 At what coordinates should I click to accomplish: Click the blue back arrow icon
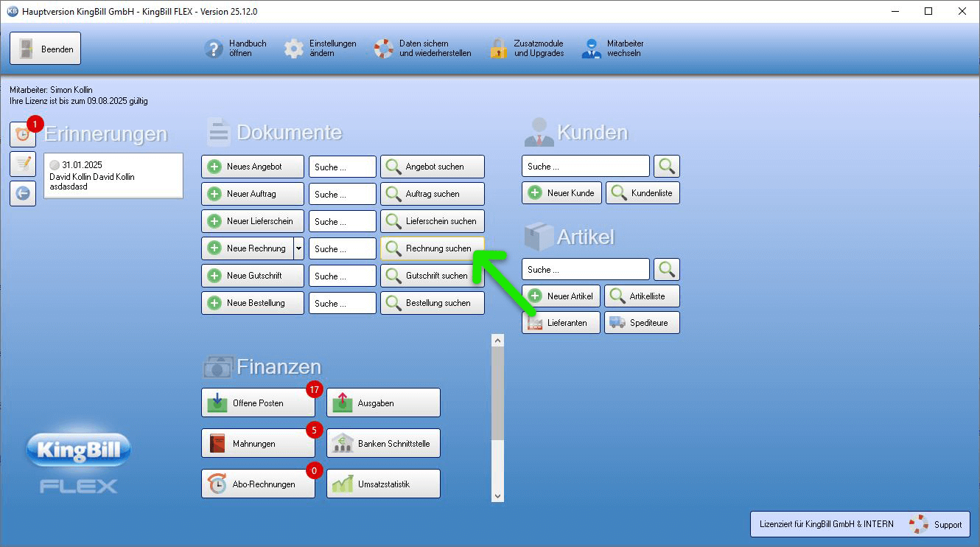[x=23, y=193]
